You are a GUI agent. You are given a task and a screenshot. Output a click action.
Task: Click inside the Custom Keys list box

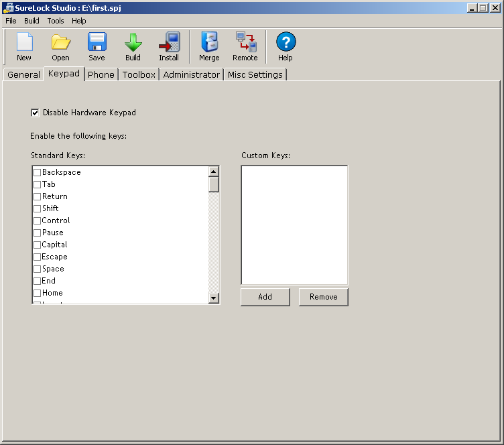(294, 225)
